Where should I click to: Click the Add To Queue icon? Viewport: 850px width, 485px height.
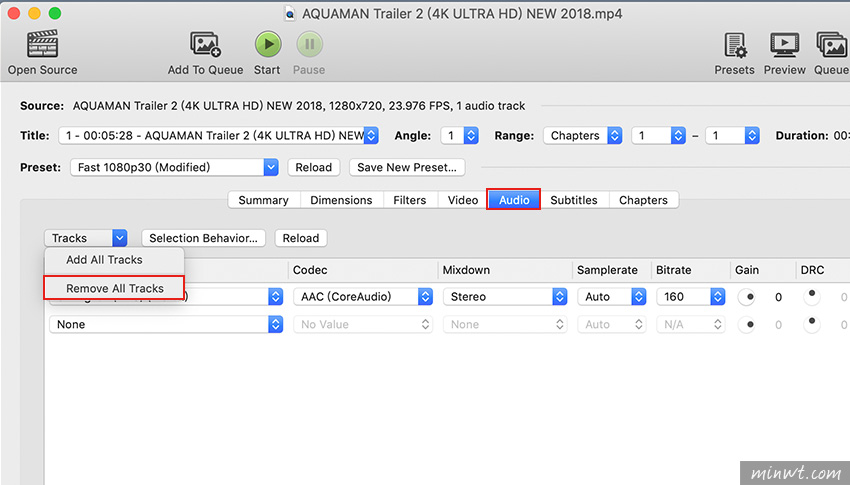(x=205, y=44)
